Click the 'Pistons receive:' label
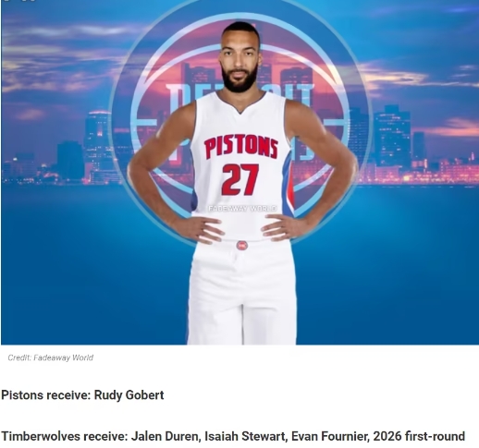Image resolution: width=479 pixels, height=448 pixels. point(46,395)
